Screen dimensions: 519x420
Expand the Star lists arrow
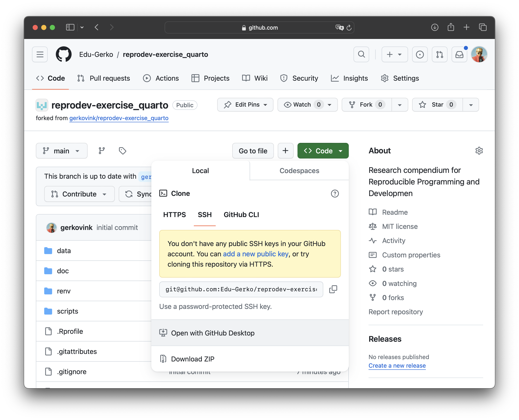point(470,105)
